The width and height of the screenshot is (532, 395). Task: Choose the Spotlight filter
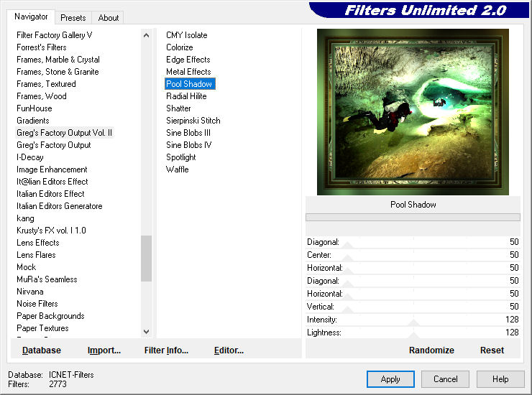coord(181,157)
